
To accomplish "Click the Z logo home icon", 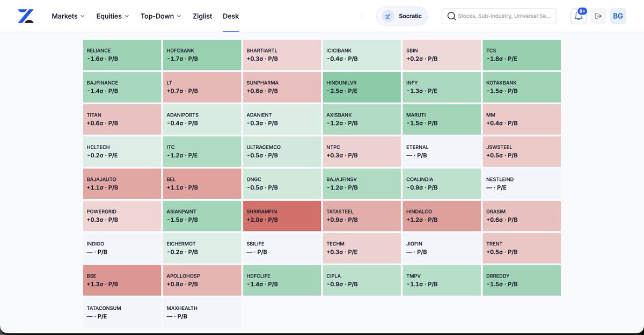I will (x=25, y=16).
